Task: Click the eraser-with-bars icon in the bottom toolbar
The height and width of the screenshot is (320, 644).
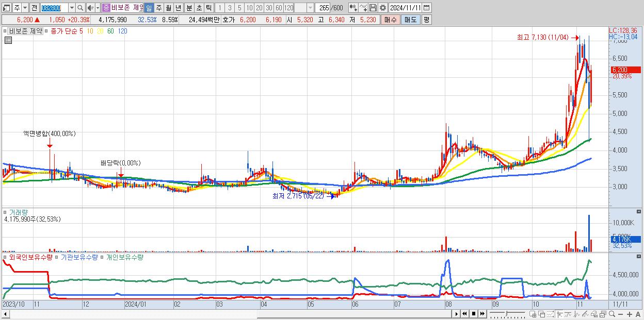Action: [x=594, y=314]
